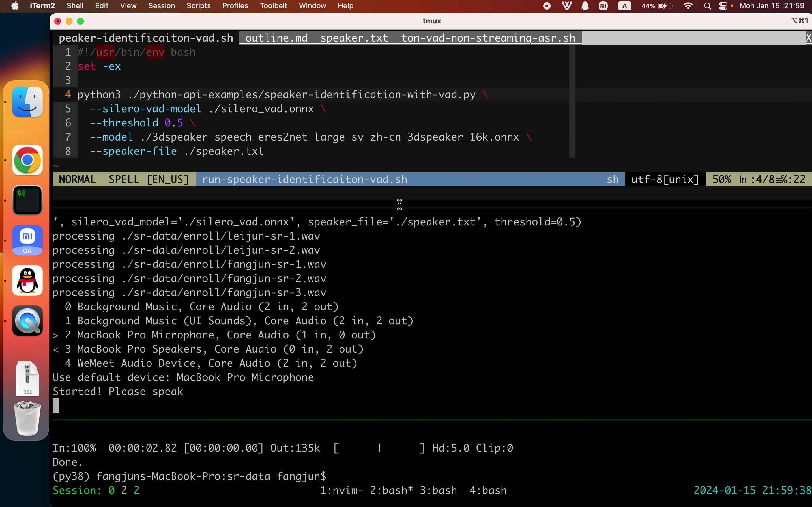Click the --silero-vad-model option text
Viewport: 812px width, 507px height.
click(145, 109)
